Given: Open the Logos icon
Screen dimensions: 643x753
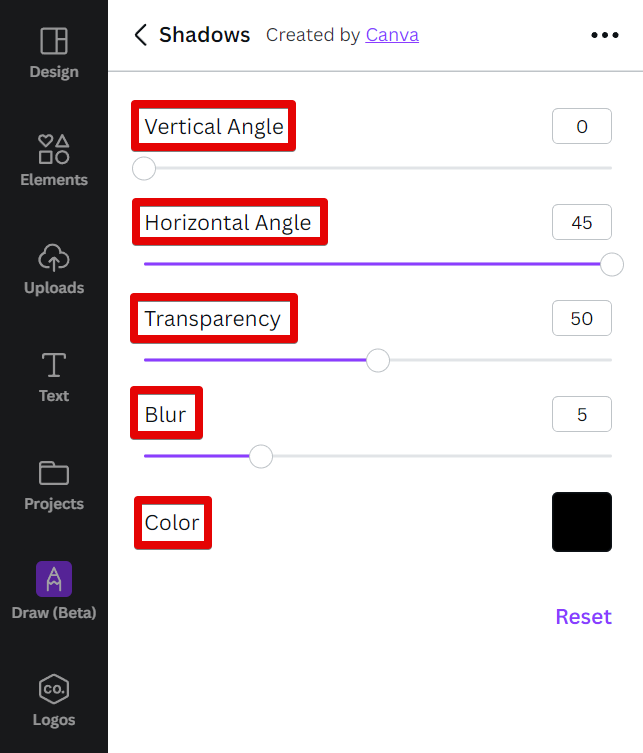Looking at the screenshot, I should (54, 688).
